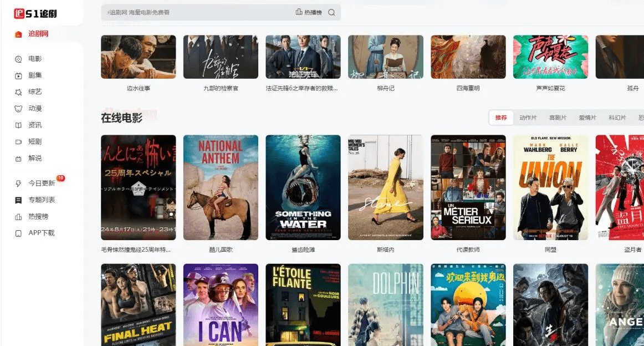Screen dimensions: 644x346
Task: Switch to the 科幻片 tab
Action: coord(617,118)
